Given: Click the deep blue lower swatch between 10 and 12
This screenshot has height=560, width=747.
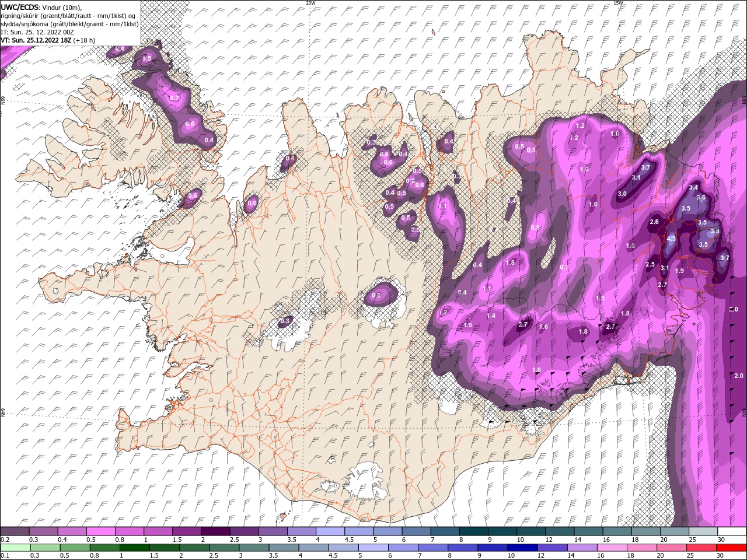Looking at the screenshot, I should coord(522,548).
